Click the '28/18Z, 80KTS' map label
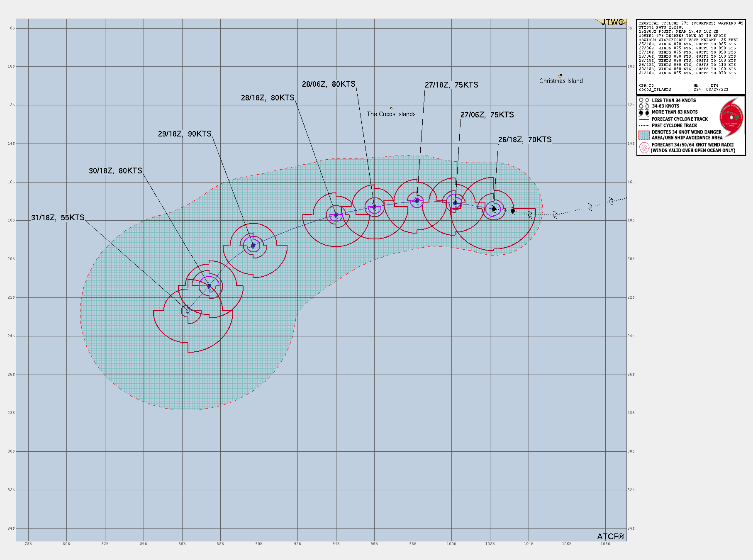 [268, 98]
